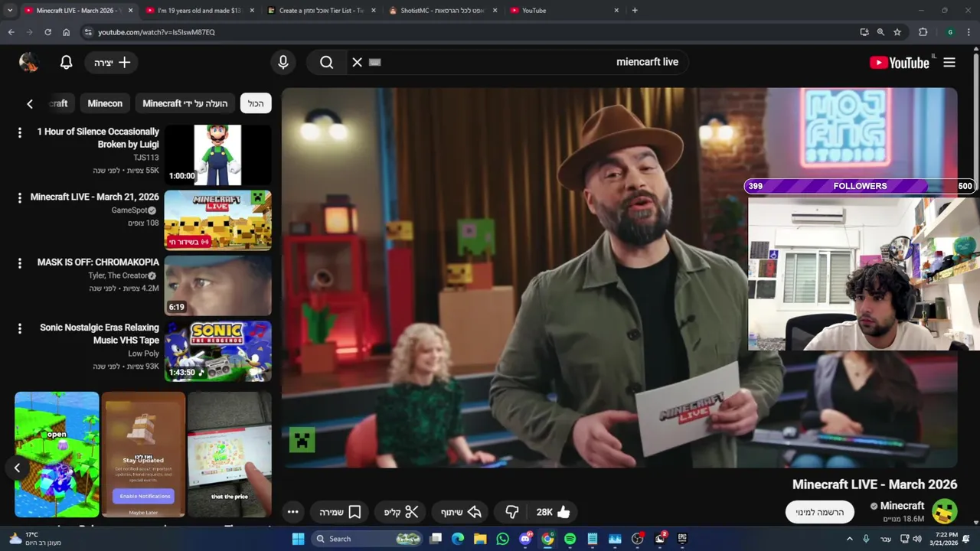Go back in the browser
This screenshot has height=551, width=980.
[x=11, y=32]
